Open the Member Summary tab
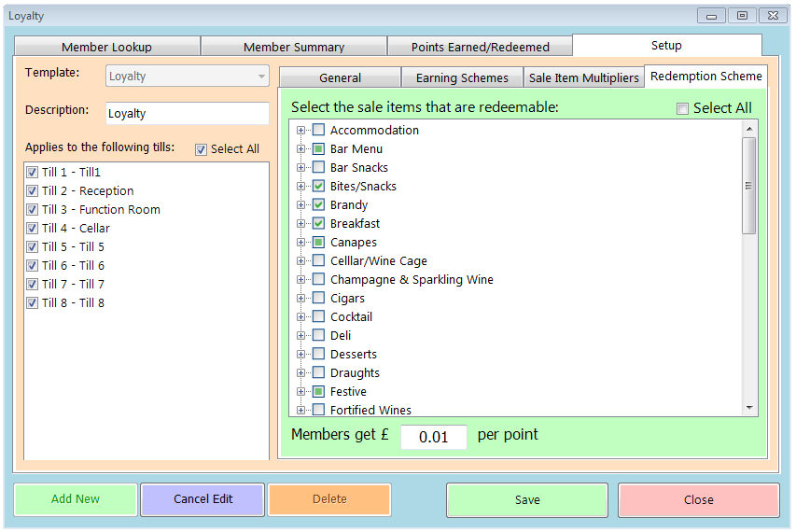The image size is (796, 532). 294,47
